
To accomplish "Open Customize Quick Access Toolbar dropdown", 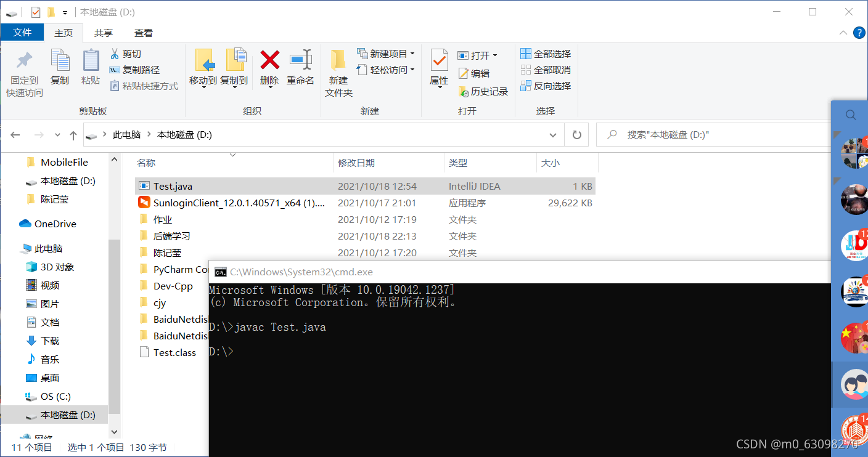I will 65,12.
